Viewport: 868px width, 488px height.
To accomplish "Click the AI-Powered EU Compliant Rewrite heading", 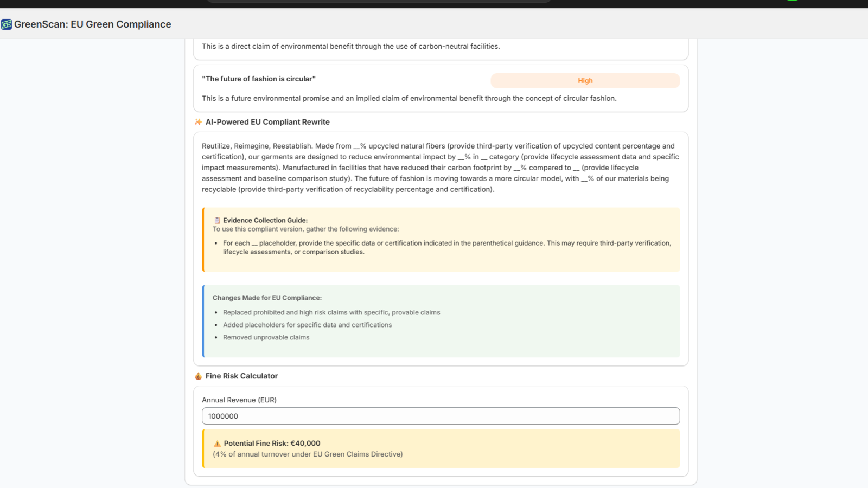I will (267, 122).
